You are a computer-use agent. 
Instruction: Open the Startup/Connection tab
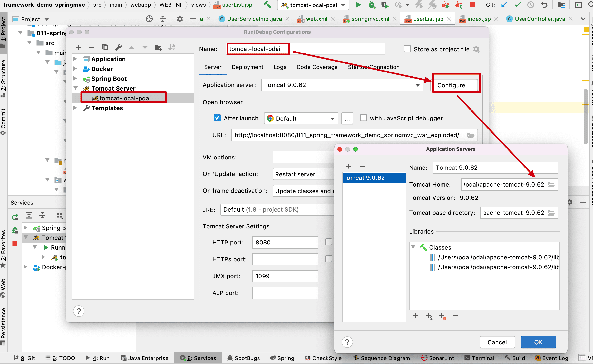pos(374,67)
